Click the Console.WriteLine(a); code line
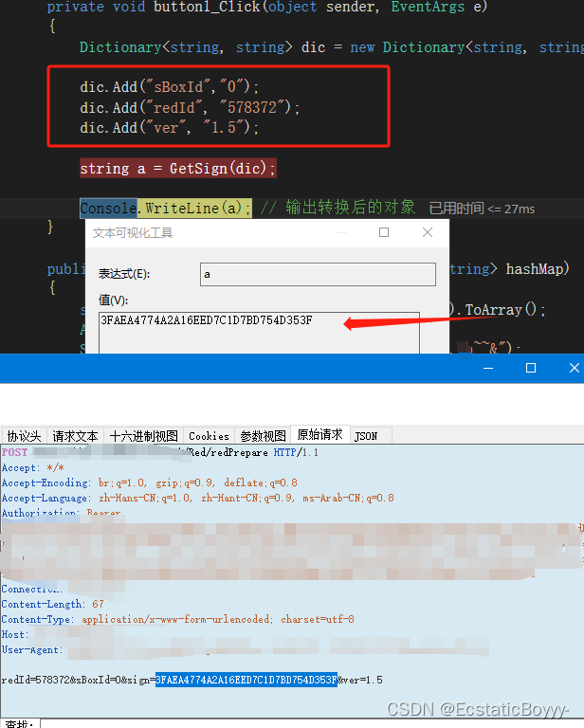 click(x=166, y=208)
